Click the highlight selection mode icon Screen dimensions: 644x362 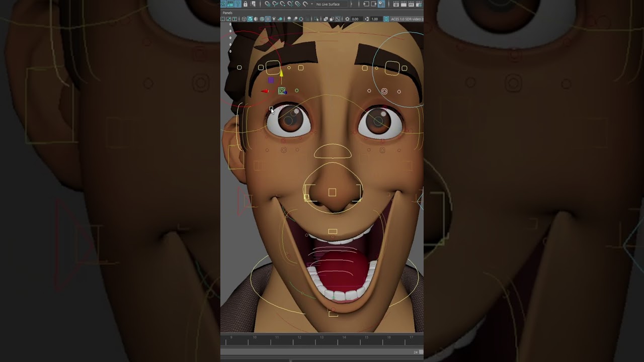[253, 4]
